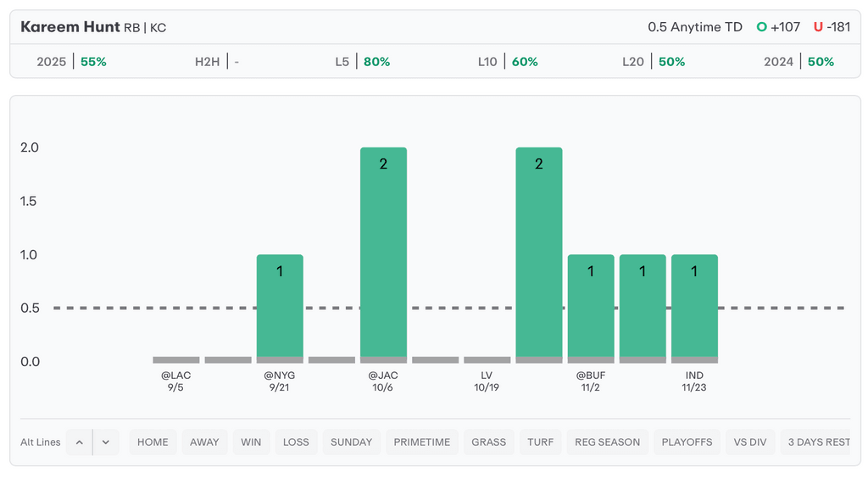This screenshot has width=868, height=478.
Task: Enable the LOSS filter chip
Action: [x=296, y=442]
